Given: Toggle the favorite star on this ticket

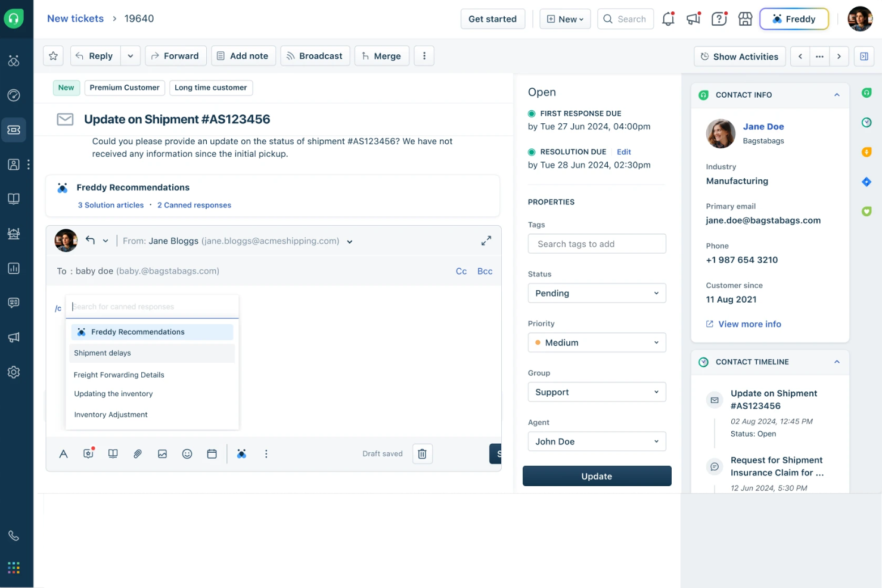Looking at the screenshot, I should click(53, 55).
